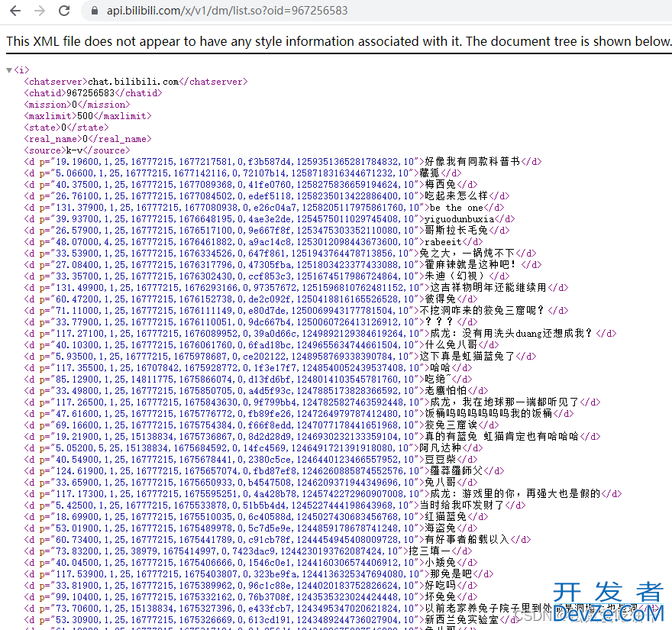
Task: Click the danmaku text '这吉祥物明年还能继续用'
Action: coord(488,288)
